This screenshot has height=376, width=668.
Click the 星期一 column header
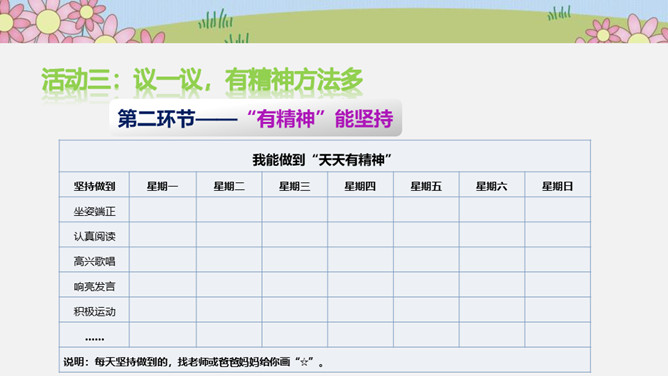point(162,186)
